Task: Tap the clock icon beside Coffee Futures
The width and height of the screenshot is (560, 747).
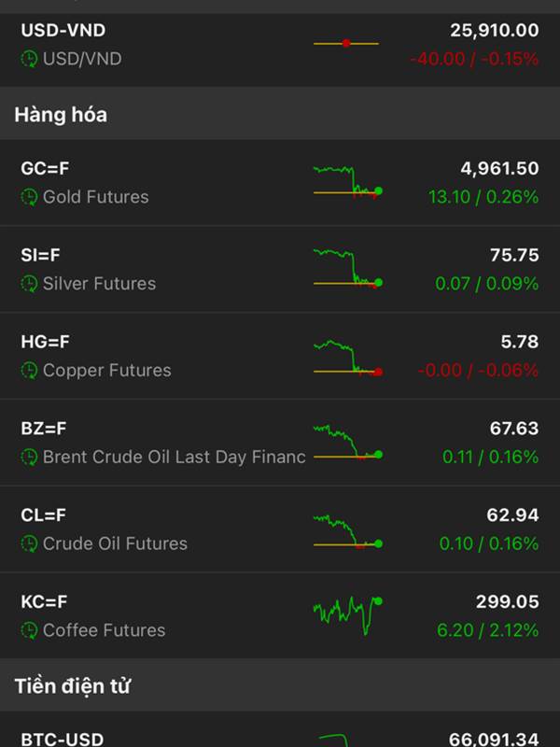Action: pos(29,630)
